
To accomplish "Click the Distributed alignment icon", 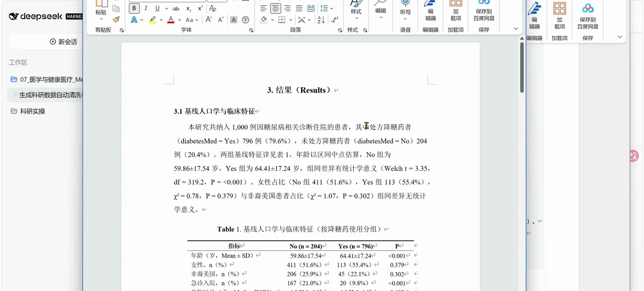I will 311,8.
